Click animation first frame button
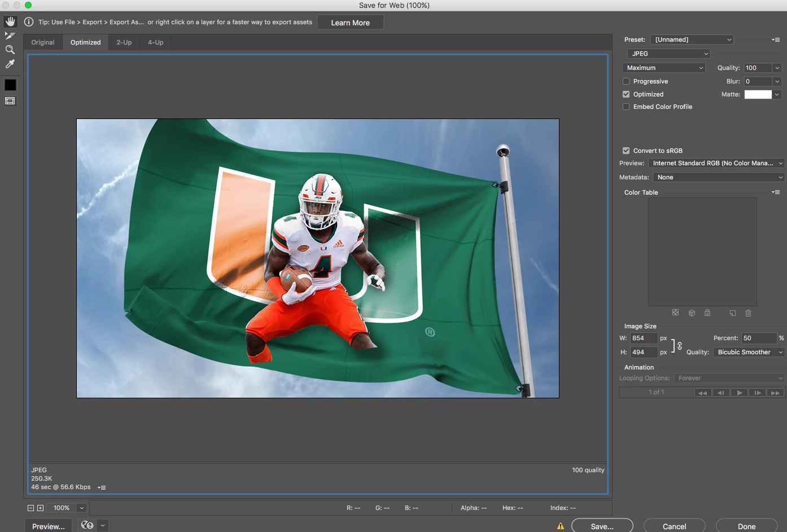 [x=702, y=393]
